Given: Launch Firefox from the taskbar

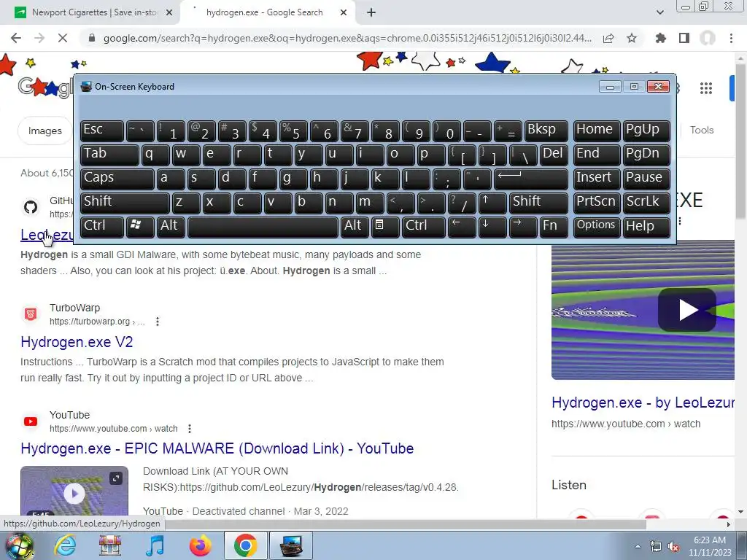Looking at the screenshot, I should 200,545.
